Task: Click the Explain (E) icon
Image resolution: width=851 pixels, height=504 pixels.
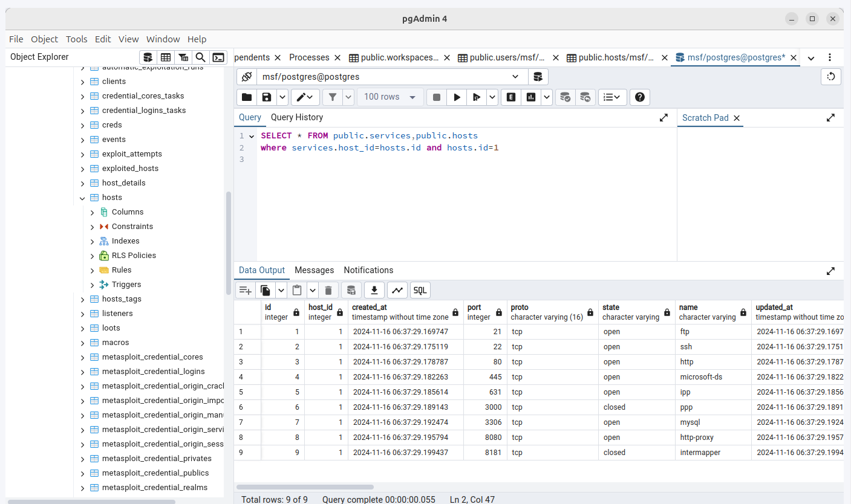Action: click(511, 97)
